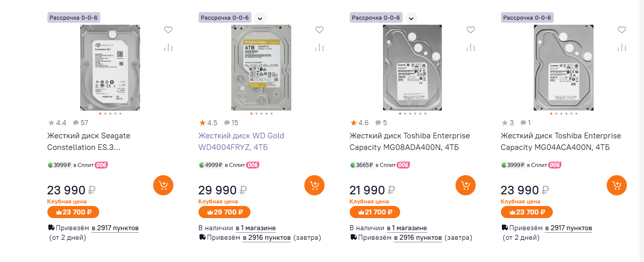Image resolution: width=644 pixels, height=262 pixels.
Task: Show the 2917 pickup points for Seagate
Action: coord(115,228)
